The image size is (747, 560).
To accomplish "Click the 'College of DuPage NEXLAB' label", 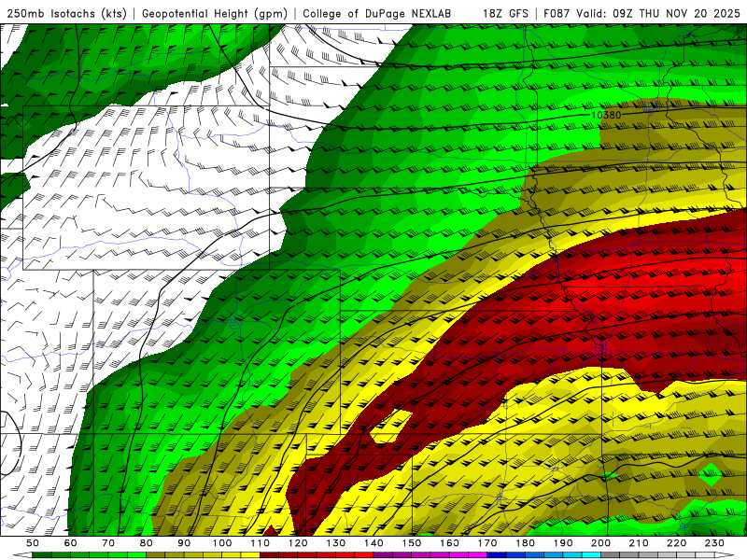I will coord(377,14).
